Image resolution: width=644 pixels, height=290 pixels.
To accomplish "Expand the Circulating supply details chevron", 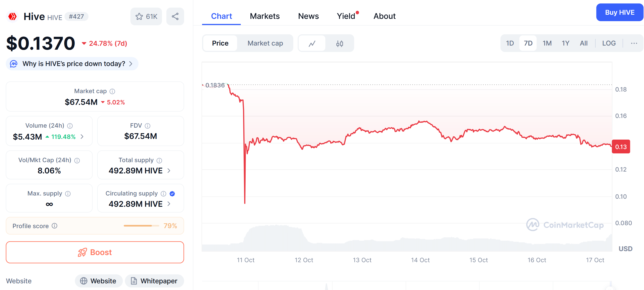I will [x=169, y=204].
